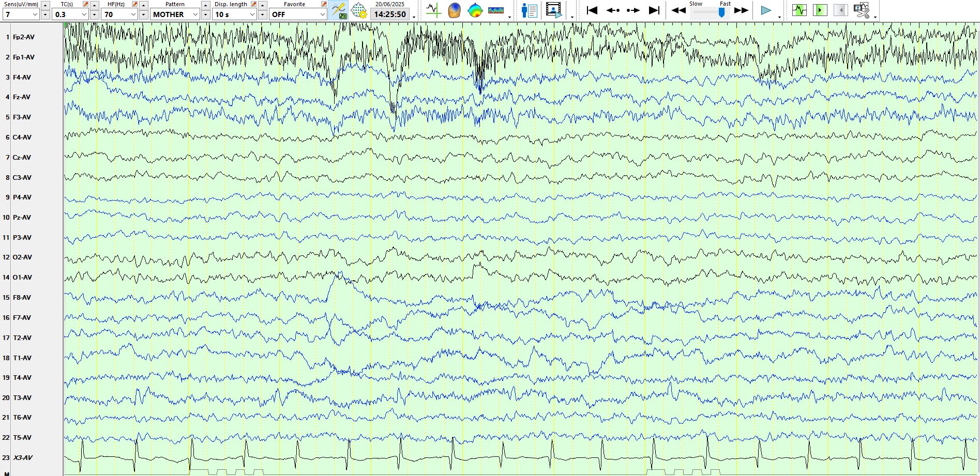Step back one page
Image resolution: width=980 pixels, height=476 pixels.
click(x=613, y=10)
